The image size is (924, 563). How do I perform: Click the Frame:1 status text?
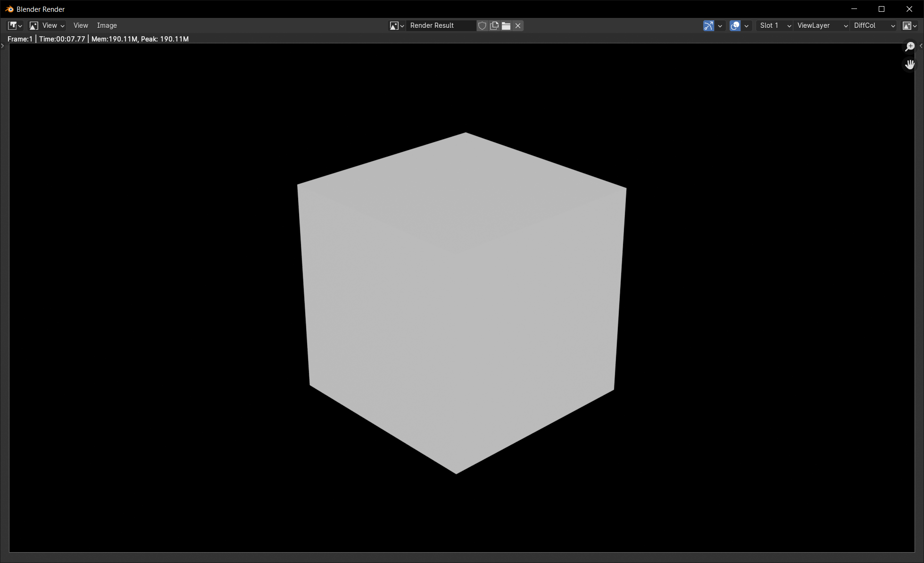coord(20,39)
